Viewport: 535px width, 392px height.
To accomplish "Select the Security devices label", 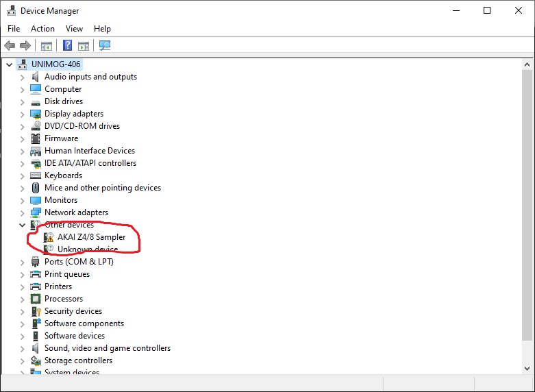I will 73,311.
